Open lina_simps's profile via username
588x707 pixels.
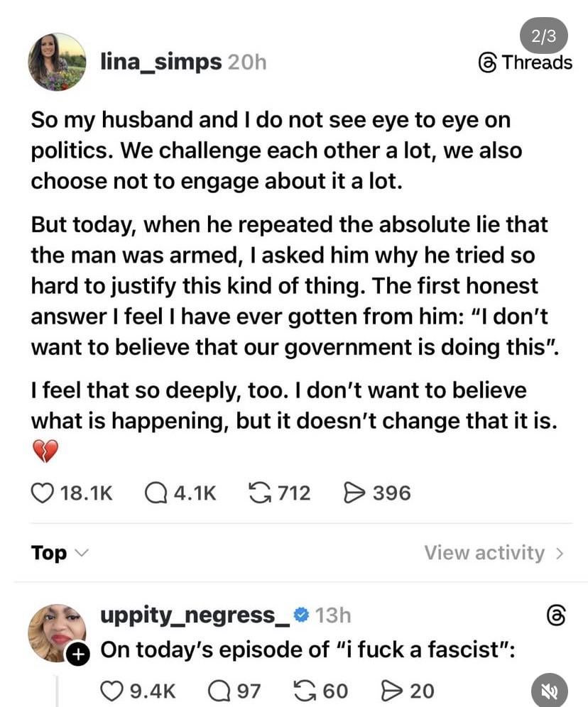[x=160, y=62]
